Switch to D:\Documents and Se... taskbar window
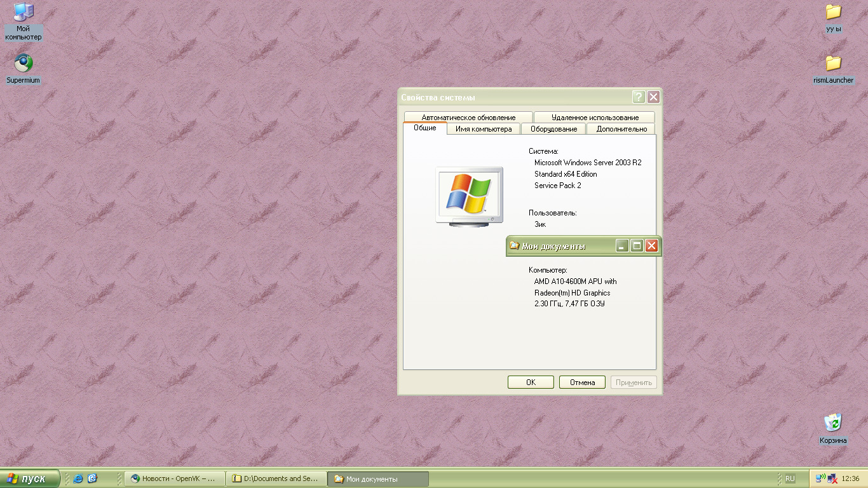This screenshot has height=488, width=868. click(276, 478)
